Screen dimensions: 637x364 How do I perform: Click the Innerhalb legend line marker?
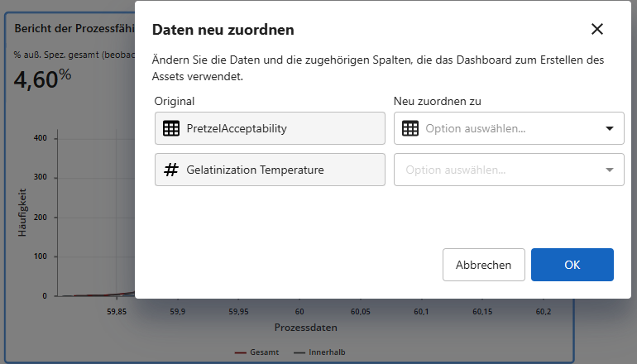coord(299,352)
